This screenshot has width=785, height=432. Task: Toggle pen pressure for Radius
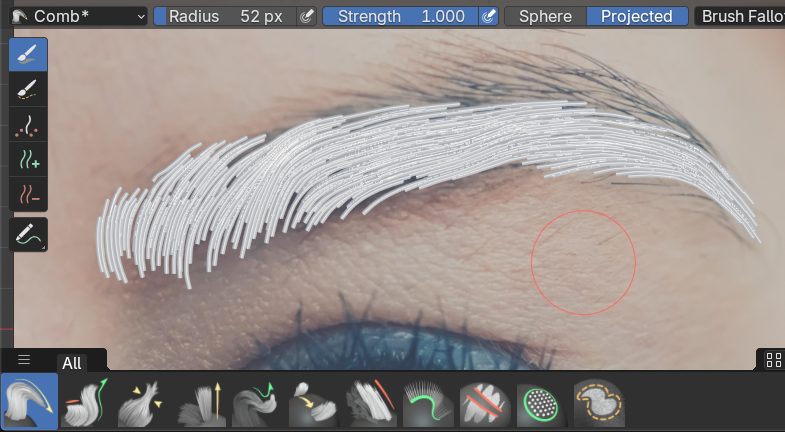pos(308,17)
